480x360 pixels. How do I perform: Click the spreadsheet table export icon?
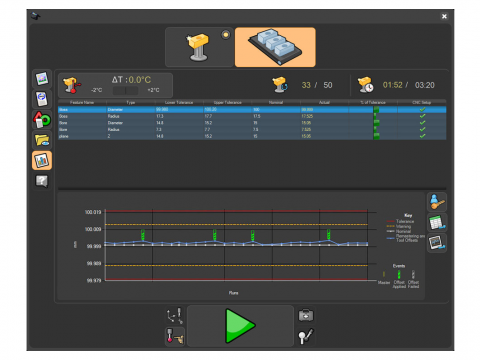[x=437, y=222]
